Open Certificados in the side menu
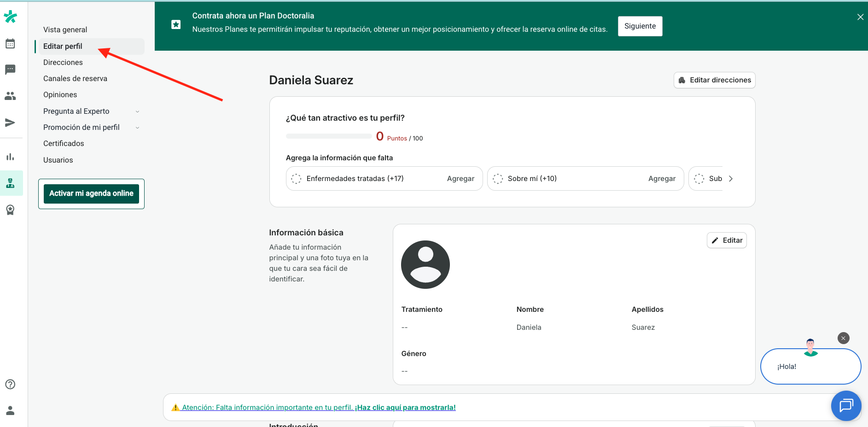 coord(64,144)
